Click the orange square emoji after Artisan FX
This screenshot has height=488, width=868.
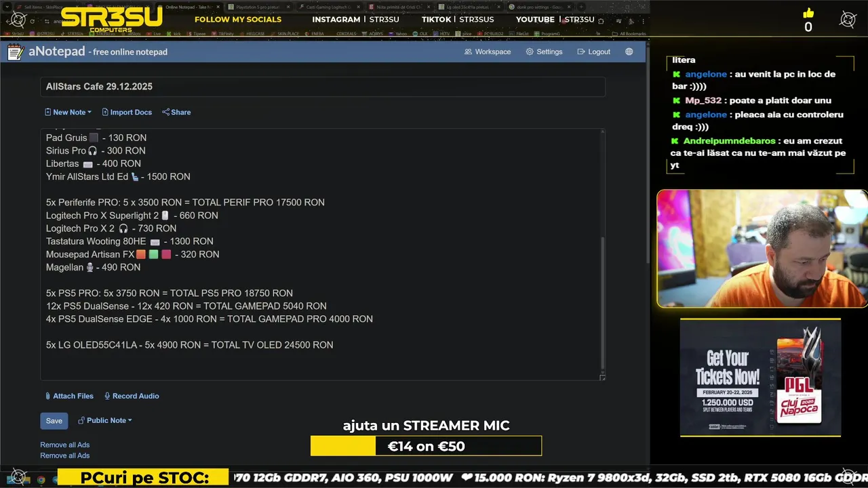click(x=141, y=254)
